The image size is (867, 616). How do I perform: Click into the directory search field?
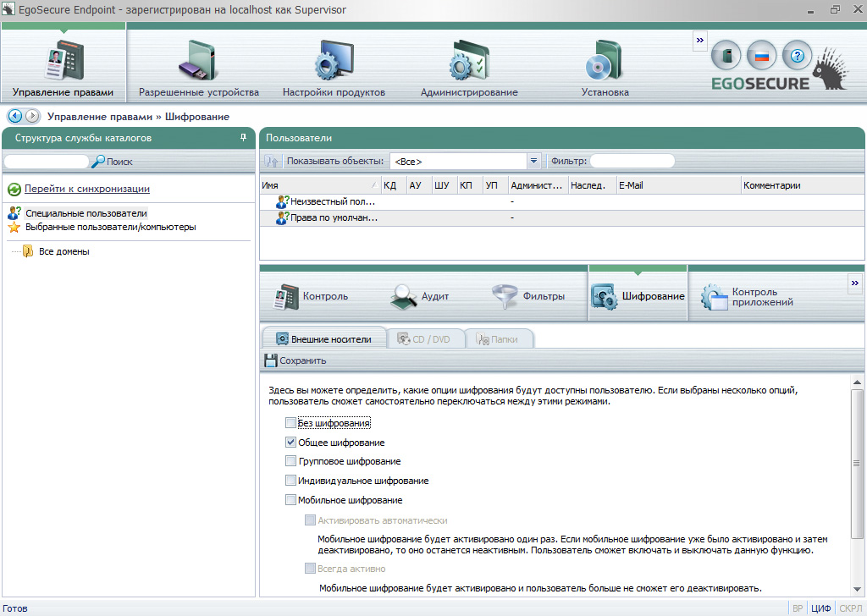47,162
